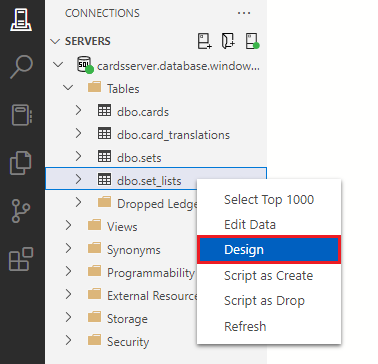Click the Synonyms folder icon

[94, 249]
